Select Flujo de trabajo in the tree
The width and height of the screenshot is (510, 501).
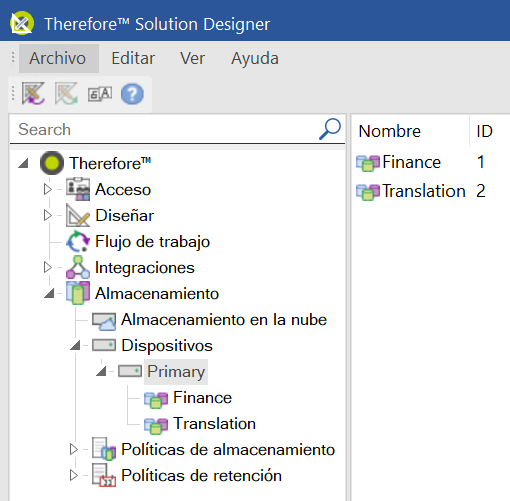tap(152, 241)
